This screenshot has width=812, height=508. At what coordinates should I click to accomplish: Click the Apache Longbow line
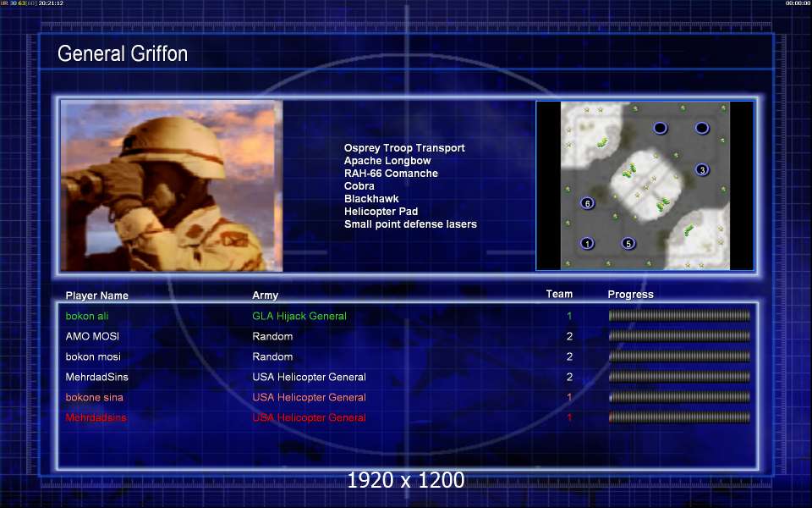(387, 161)
